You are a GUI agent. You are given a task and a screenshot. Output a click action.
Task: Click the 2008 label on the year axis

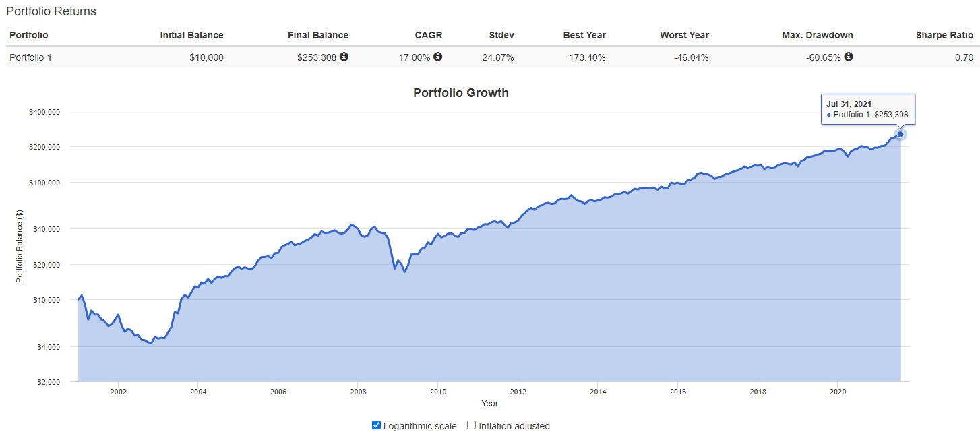click(358, 391)
